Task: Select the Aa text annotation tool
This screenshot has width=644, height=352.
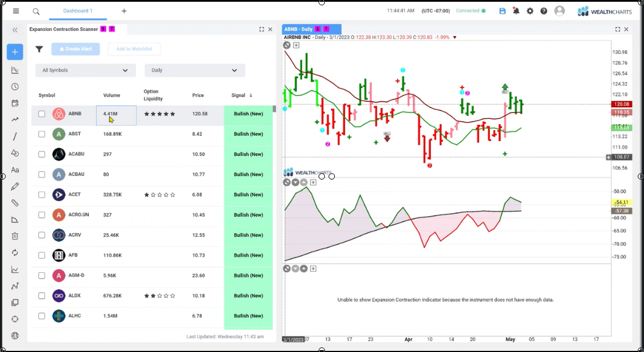Action: [15, 170]
